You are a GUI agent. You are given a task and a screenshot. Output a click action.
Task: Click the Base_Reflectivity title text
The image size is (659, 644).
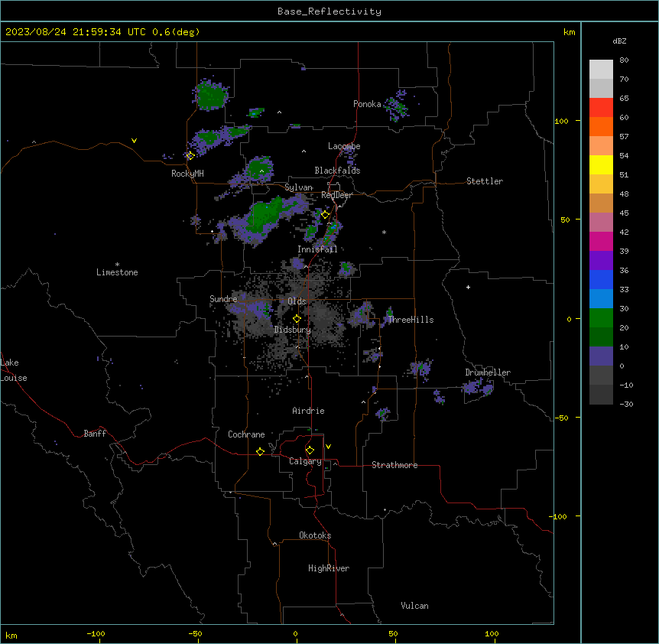coord(329,11)
